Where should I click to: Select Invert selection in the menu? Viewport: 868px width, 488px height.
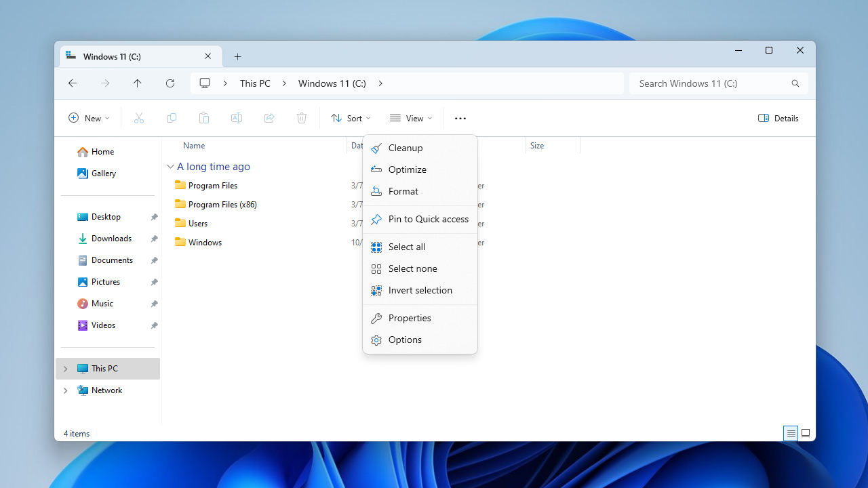420,290
